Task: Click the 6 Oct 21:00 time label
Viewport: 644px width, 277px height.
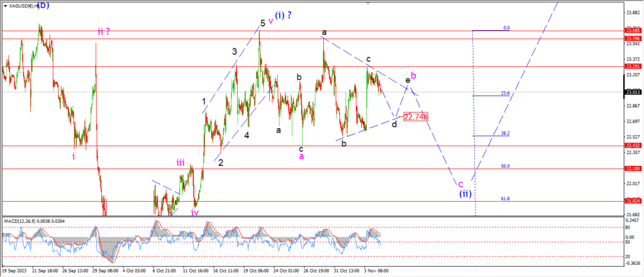Action: [164, 271]
